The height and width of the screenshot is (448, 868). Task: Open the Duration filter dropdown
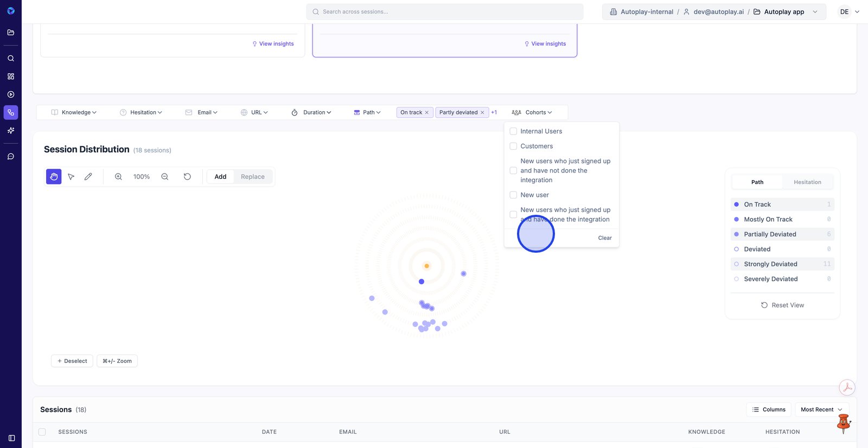coord(311,113)
